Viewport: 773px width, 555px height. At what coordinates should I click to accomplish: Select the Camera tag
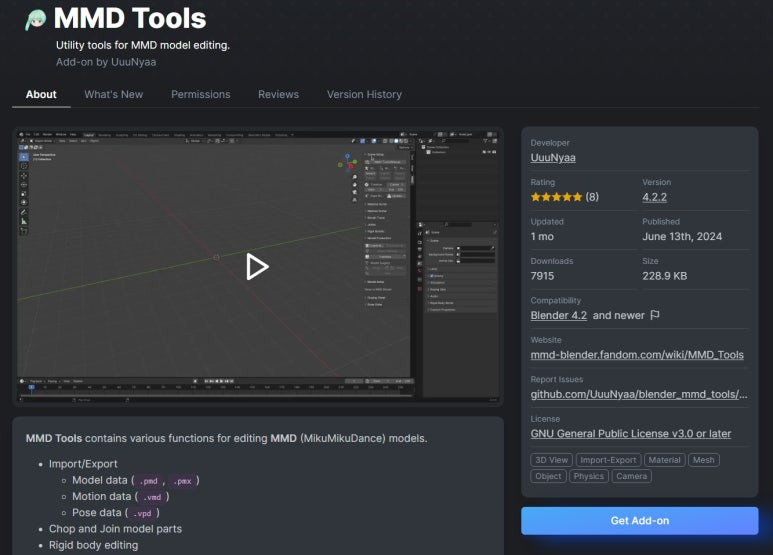coord(632,476)
